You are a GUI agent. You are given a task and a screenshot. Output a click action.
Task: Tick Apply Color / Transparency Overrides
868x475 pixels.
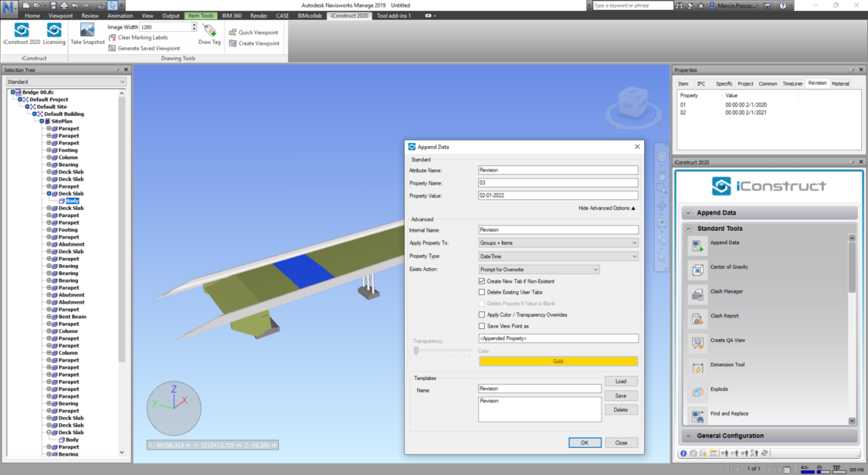482,315
